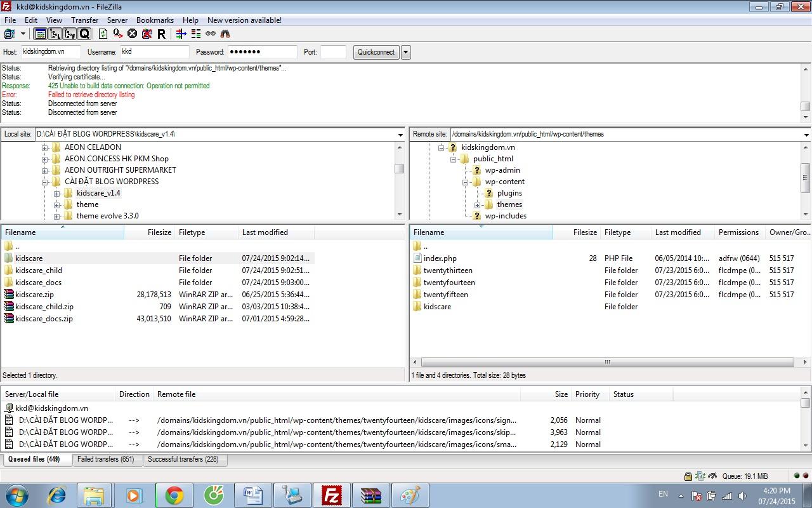Sort local files by Filesize column
This screenshot has width=812, height=508.
pos(149,232)
